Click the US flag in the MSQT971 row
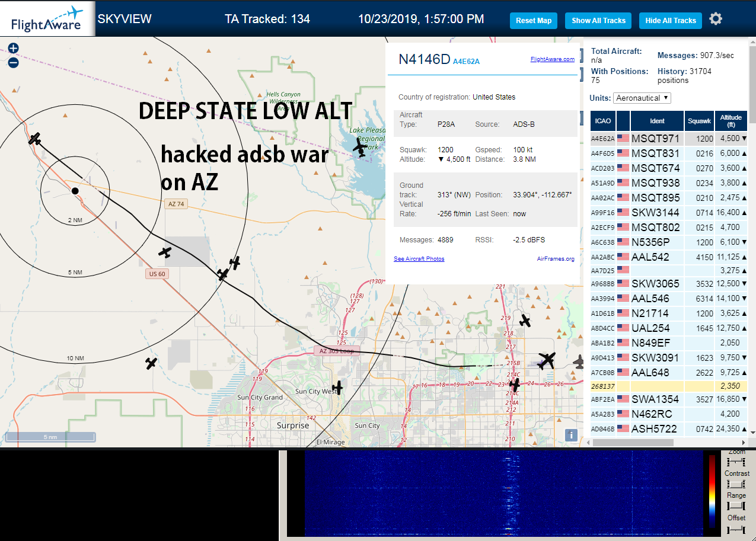The width and height of the screenshot is (756, 541). pos(623,139)
